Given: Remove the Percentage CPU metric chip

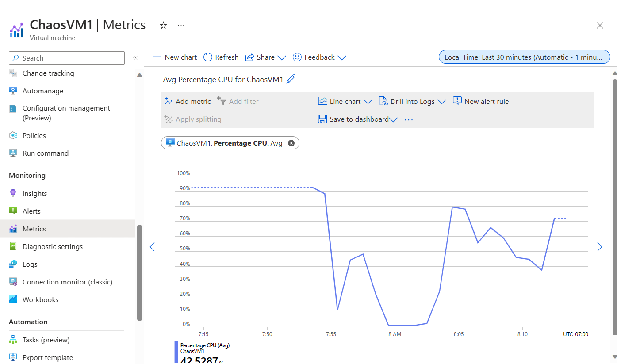Looking at the screenshot, I should (291, 143).
